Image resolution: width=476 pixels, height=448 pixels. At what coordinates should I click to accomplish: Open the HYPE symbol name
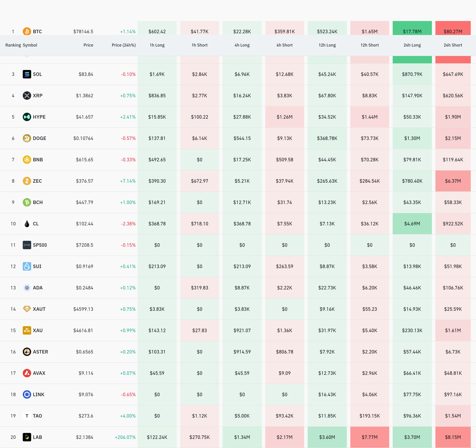tap(39, 117)
